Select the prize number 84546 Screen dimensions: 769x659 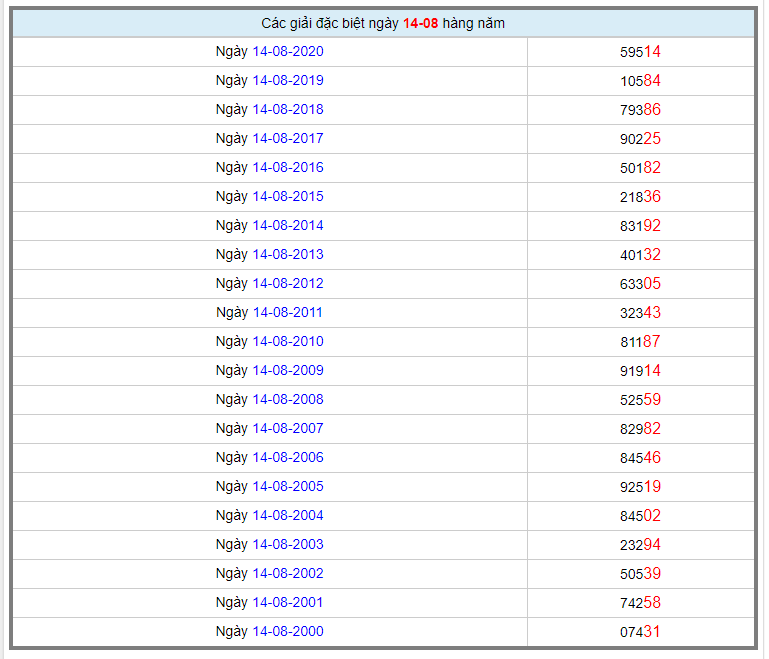(640, 457)
